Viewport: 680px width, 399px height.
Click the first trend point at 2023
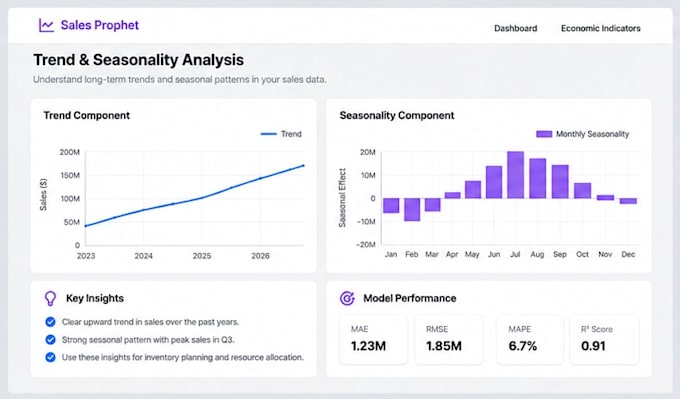85,226
